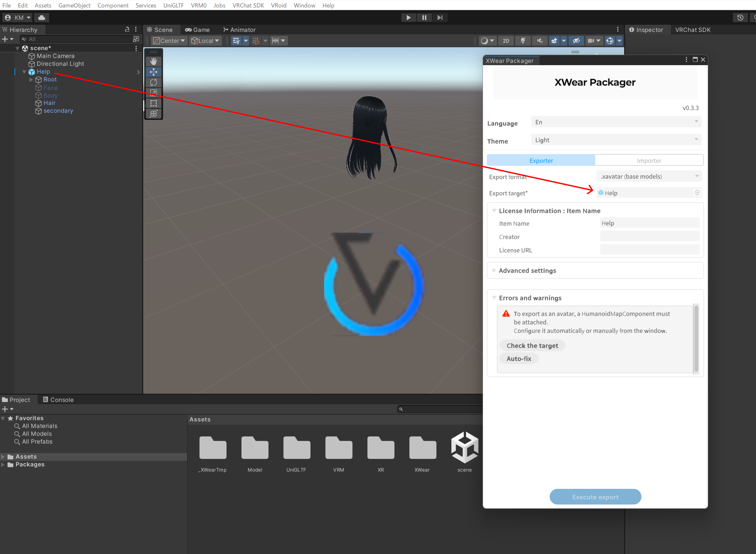Screen dimensions: 756x554
Task: Select Directional Light in Hierarchy
Action: coord(60,64)
